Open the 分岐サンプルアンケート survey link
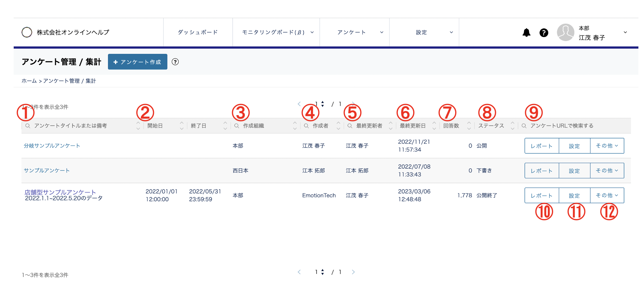The width and height of the screenshot is (644, 295). coord(52,145)
